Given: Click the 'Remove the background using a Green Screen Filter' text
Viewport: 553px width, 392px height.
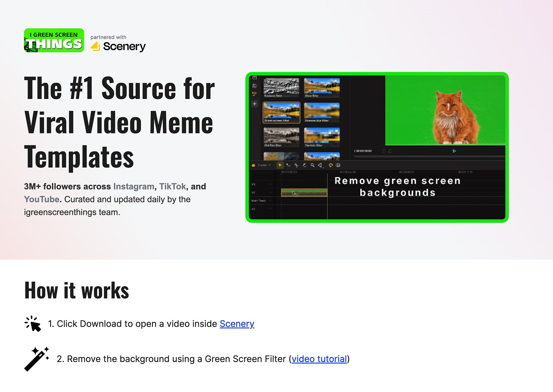Looking at the screenshot, I should (177, 359).
